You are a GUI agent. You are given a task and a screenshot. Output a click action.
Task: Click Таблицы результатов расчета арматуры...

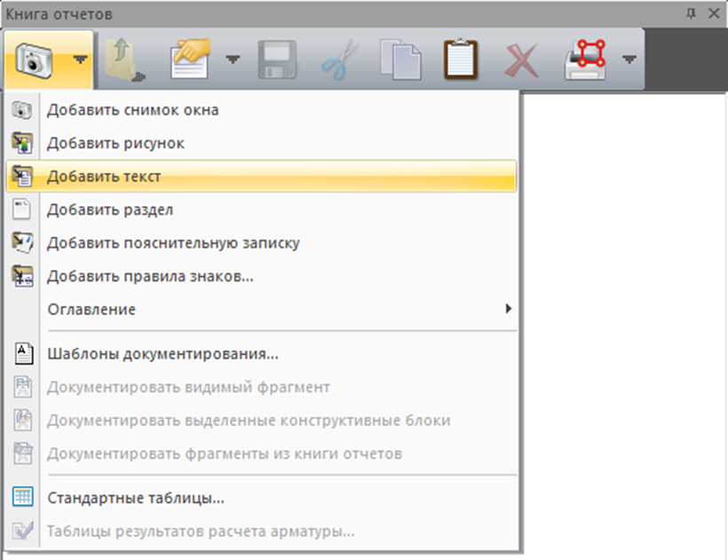point(261,531)
